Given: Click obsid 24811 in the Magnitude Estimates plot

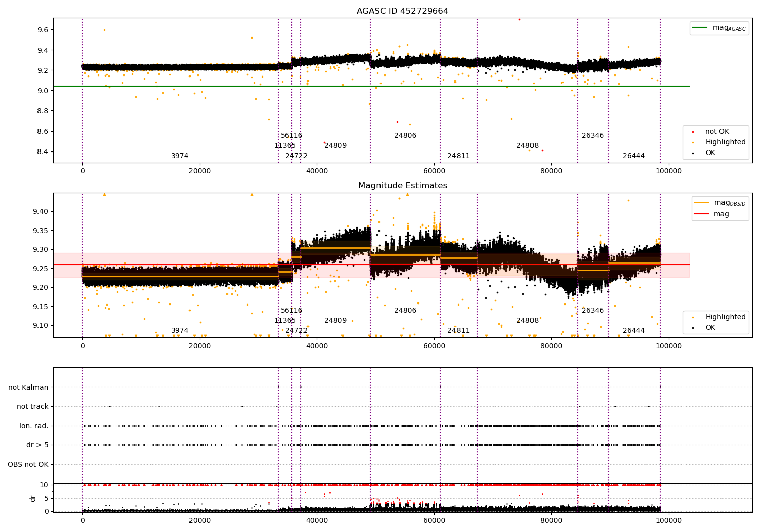Looking at the screenshot, I should click(459, 331).
